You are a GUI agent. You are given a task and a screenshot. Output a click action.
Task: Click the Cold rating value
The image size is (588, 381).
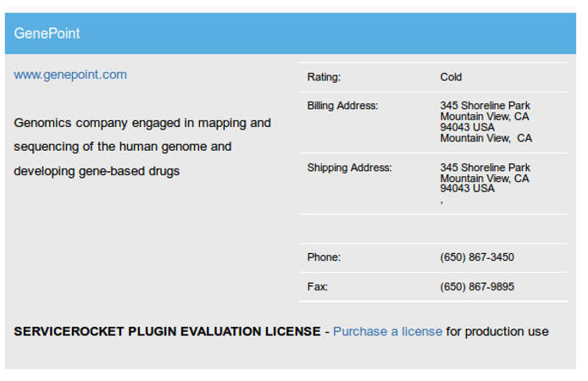451,77
